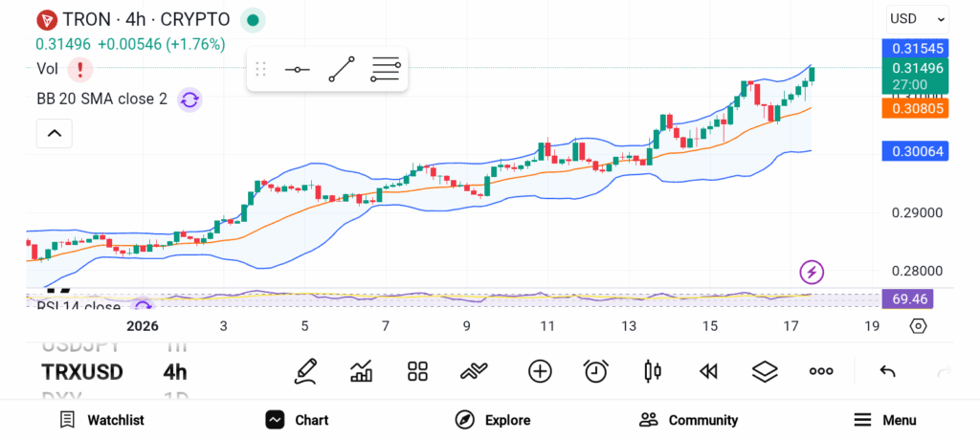The width and height of the screenshot is (980, 441).
Task: Collapse the indicator legend chevron
Action: pos(55,133)
